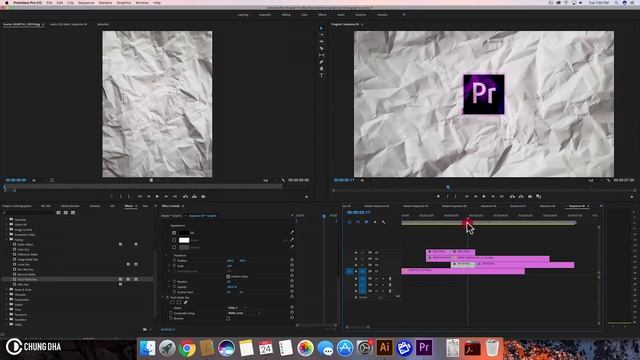
Task: Click the Insert button in Source monitor
Action: click(185, 197)
